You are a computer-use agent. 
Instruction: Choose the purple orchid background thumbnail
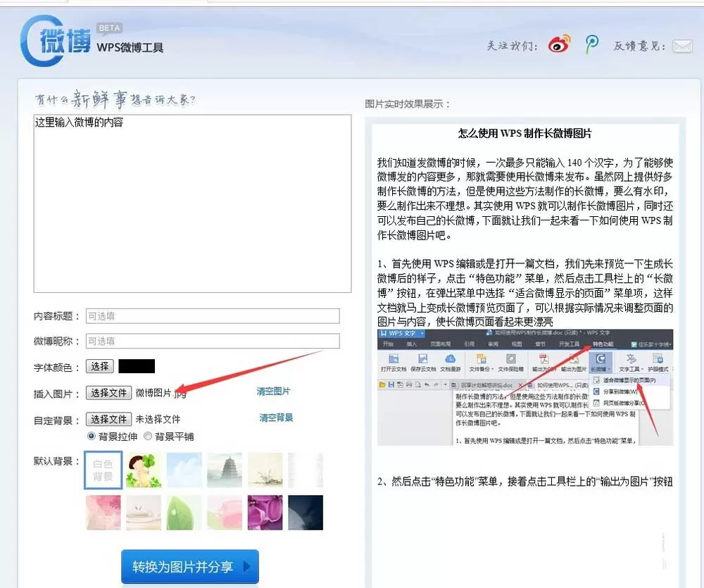coord(265,513)
